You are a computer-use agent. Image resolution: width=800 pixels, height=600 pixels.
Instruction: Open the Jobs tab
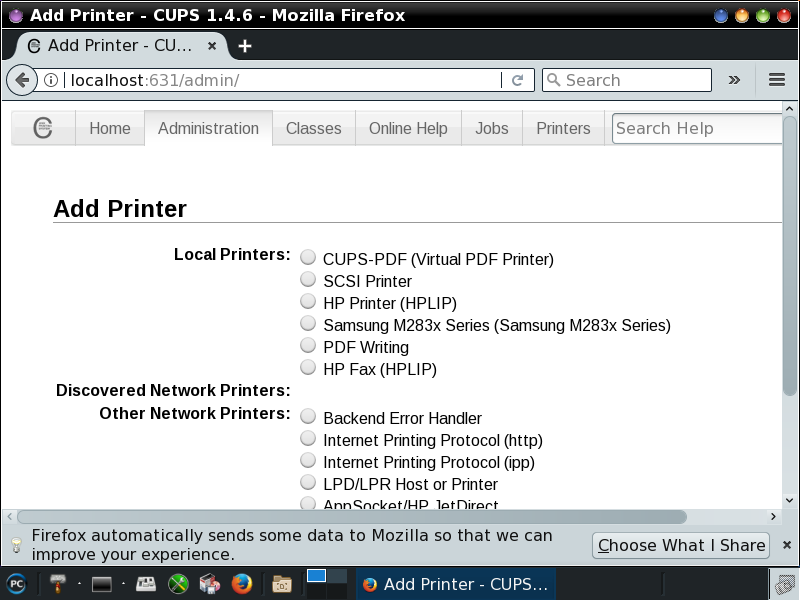point(491,128)
